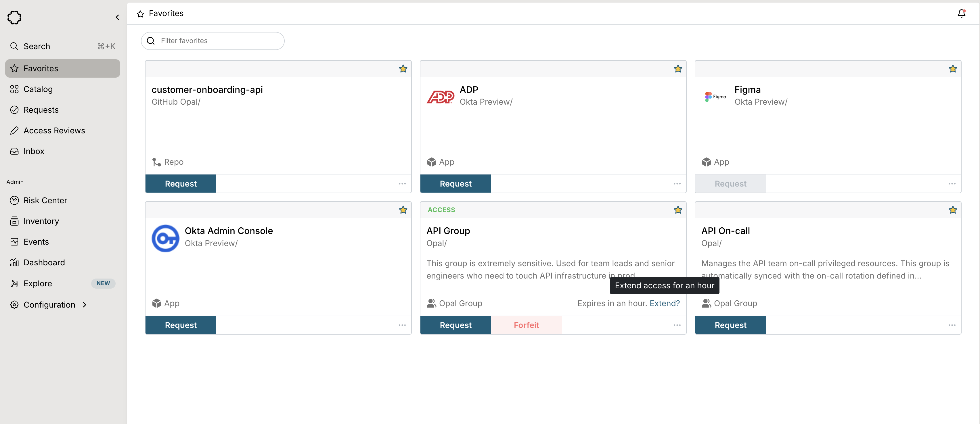
Task: Toggle the favorite star on ADP
Action: point(677,69)
